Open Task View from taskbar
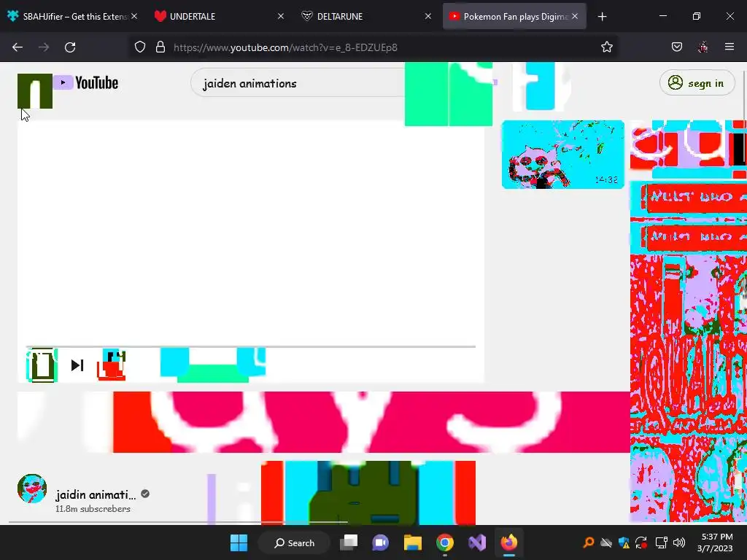 (349, 542)
